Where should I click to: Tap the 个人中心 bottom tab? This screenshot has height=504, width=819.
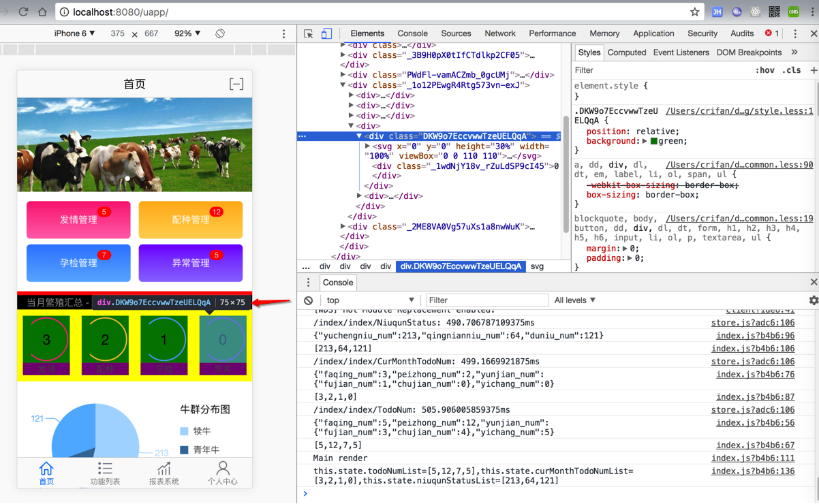click(x=223, y=473)
